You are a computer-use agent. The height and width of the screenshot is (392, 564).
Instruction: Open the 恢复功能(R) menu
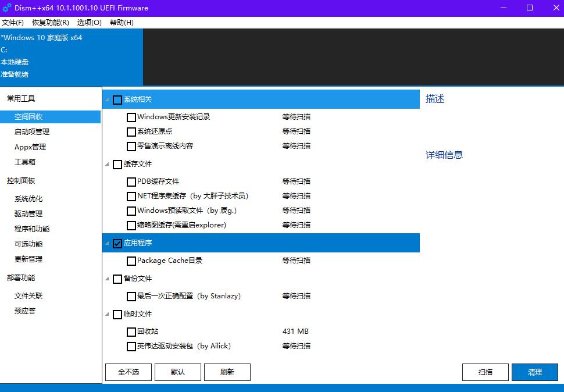(x=51, y=23)
